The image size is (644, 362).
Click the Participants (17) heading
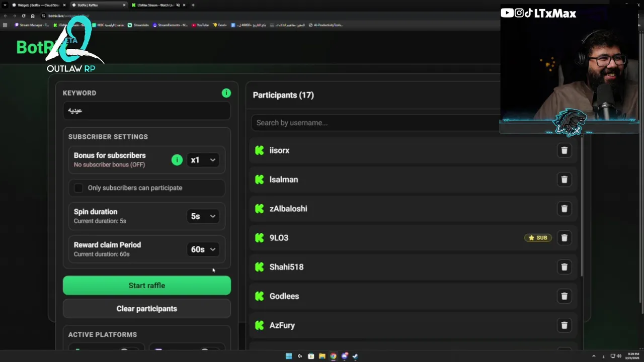[283, 95]
